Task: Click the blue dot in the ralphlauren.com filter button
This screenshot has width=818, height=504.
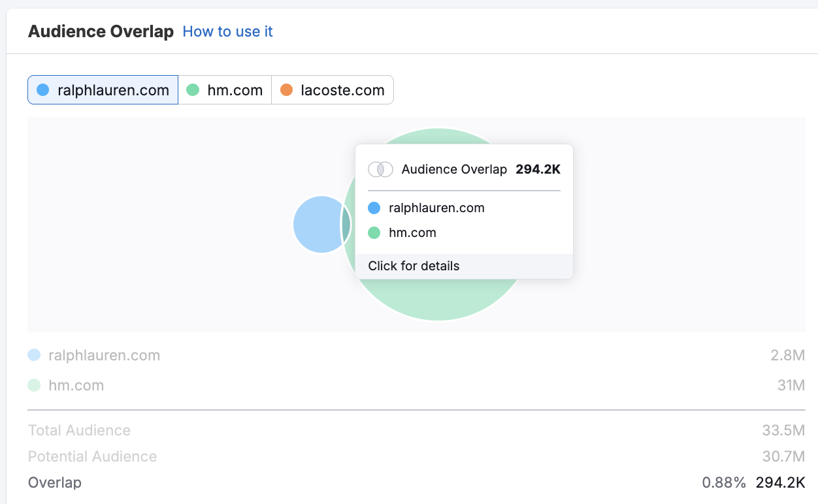Action: click(x=43, y=90)
